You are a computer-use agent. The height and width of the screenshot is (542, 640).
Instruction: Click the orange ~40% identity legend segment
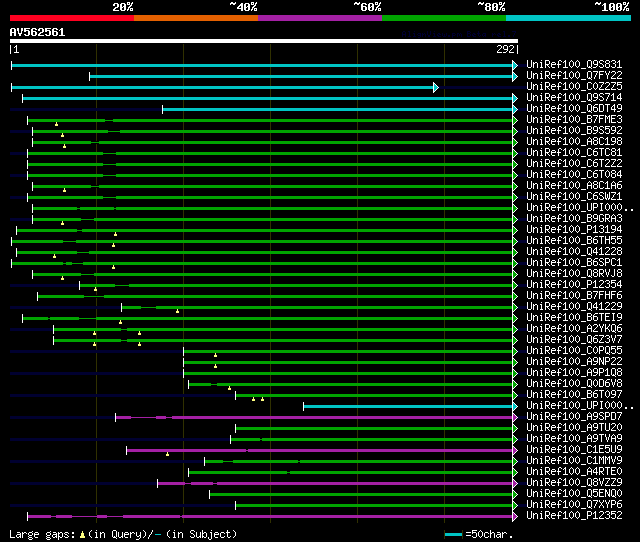pos(196,18)
